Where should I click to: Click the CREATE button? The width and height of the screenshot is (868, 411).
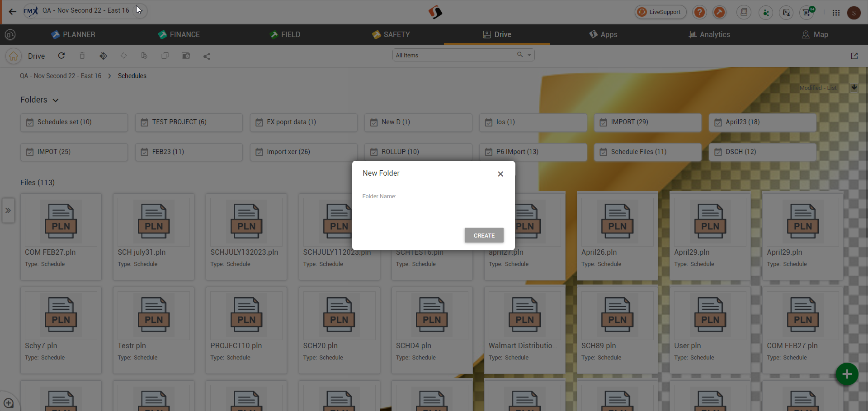(x=484, y=235)
